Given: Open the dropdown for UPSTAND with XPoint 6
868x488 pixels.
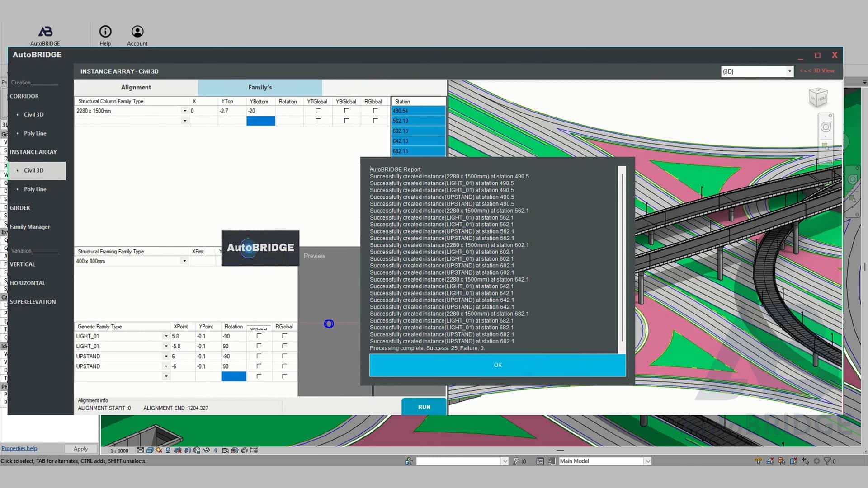Looking at the screenshot, I should point(166,356).
